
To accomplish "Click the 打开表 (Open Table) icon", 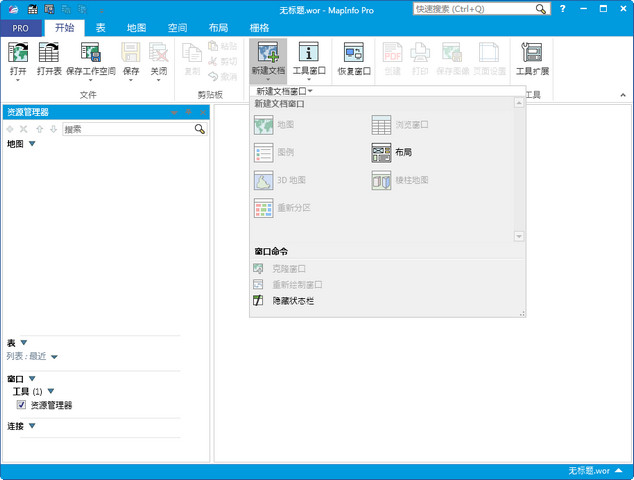I will pyautogui.click(x=48, y=53).
